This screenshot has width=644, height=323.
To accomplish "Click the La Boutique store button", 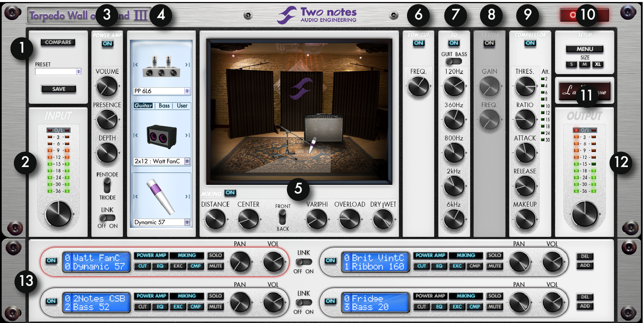I will click(584, 91).
